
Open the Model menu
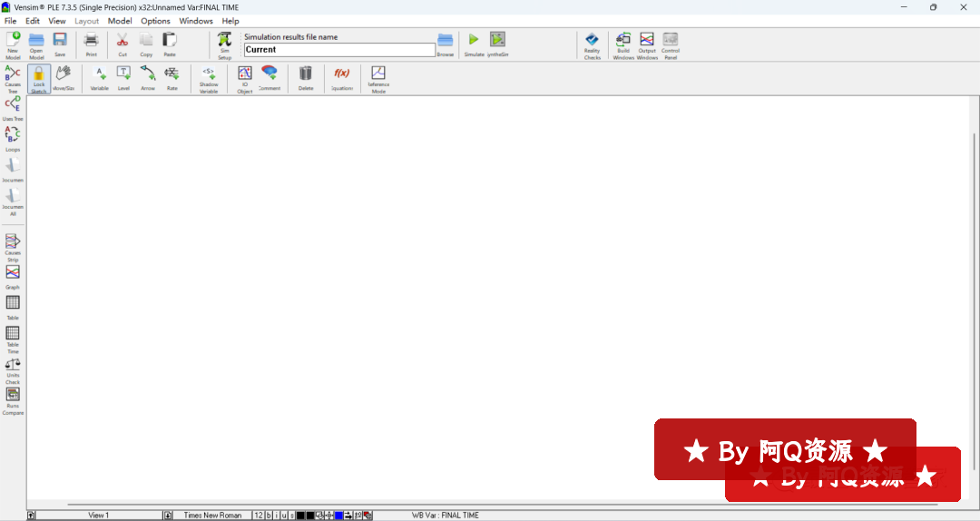point(120,21)
